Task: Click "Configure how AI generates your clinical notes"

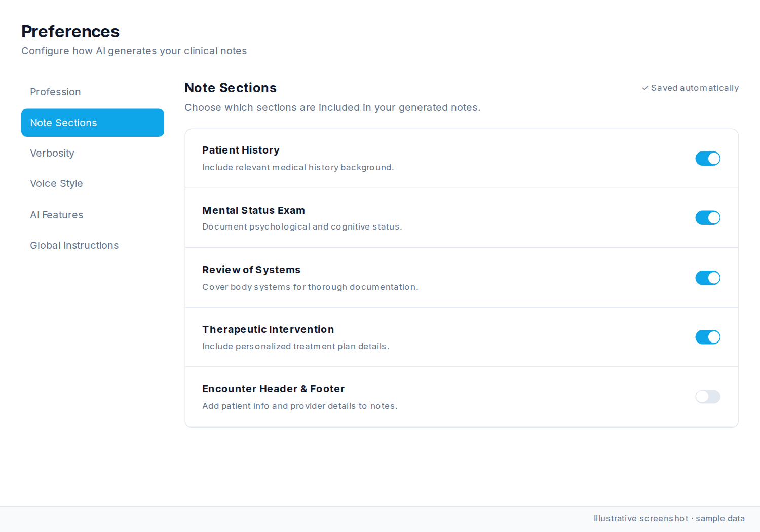Action: (x=134, y=51)
